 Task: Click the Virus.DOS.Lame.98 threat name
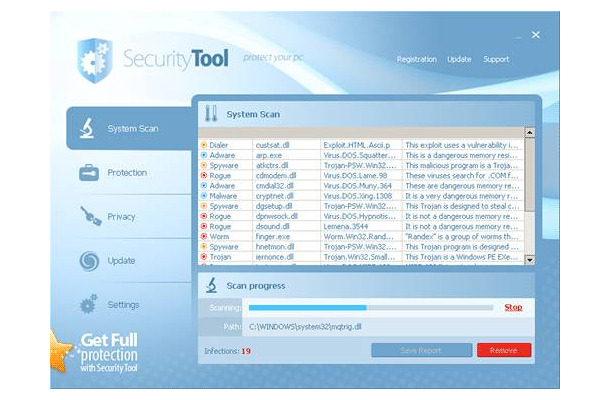pyautogui.click(x=355, y=175)
